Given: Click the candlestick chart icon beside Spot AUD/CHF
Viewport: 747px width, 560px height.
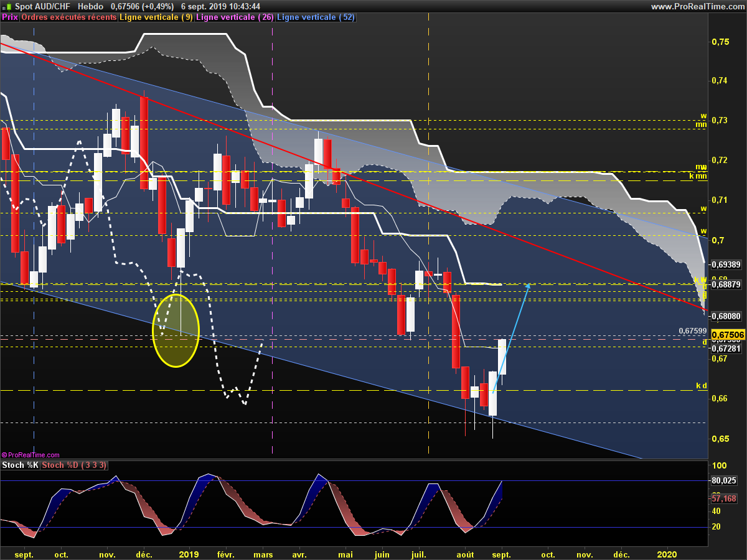Looking at the screenshot, I should 6,6.
